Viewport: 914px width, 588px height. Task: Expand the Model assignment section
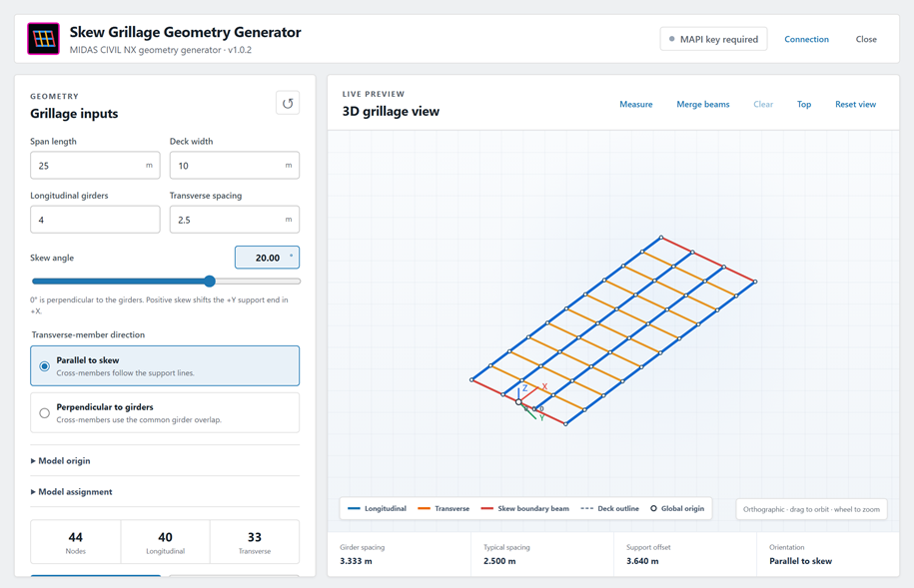point(72,492)
